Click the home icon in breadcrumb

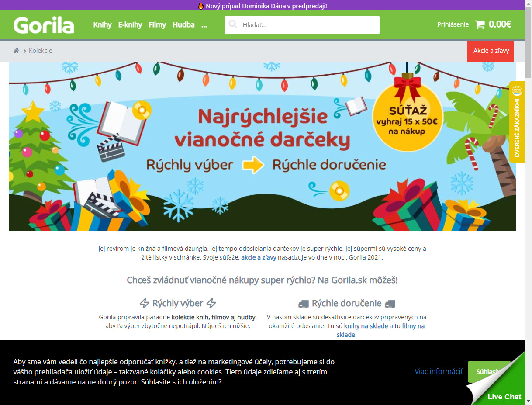pyautogui.click(x=16, y=51)
